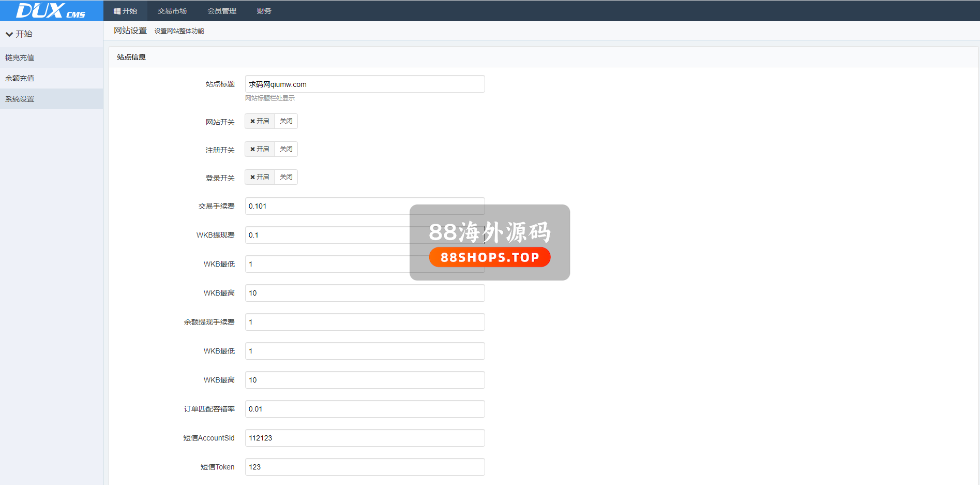Go to 会员管理 menu

click(x=222, y=11)
